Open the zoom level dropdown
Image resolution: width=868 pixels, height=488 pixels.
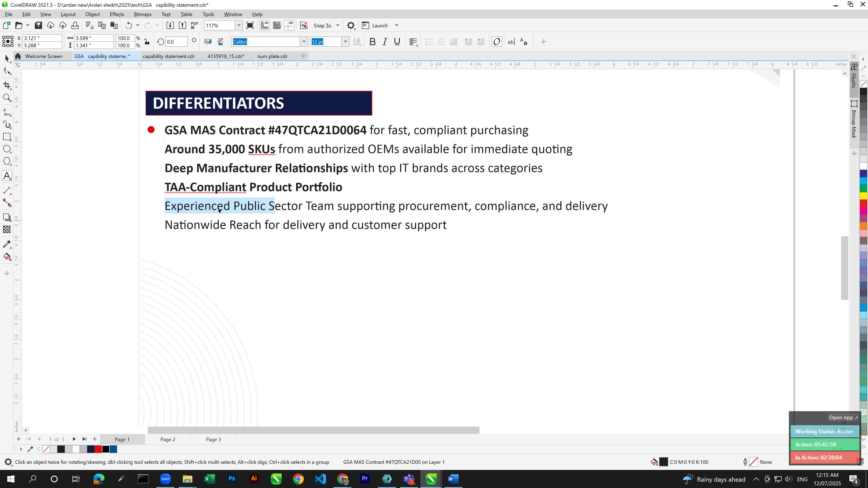click(239, 26)
